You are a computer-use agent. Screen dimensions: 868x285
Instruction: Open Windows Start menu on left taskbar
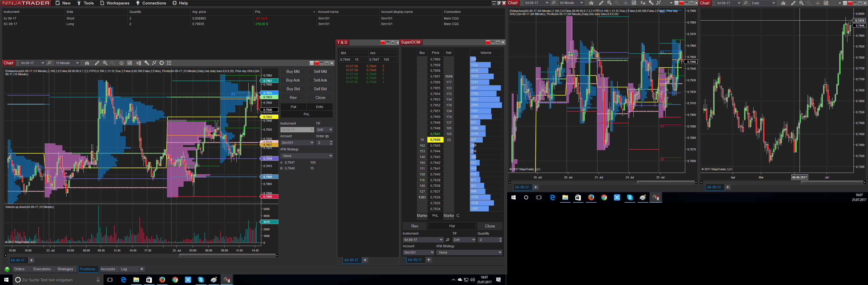click(x=6, y=280)
